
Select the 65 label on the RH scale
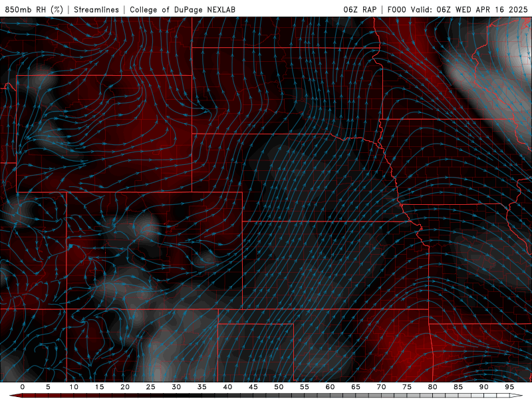356,387
